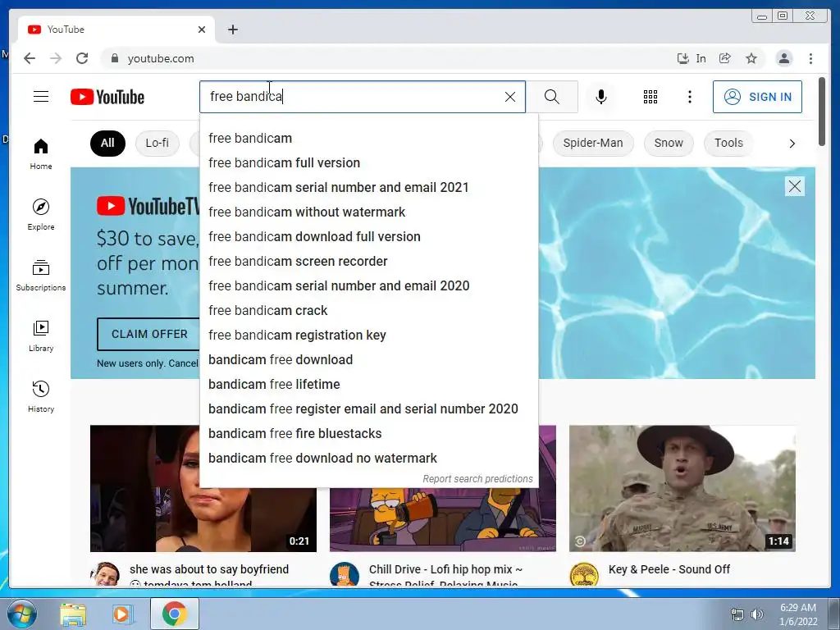Bookmark this page with the star
Screen dimensions: 840x630
(x=751, y=58)
